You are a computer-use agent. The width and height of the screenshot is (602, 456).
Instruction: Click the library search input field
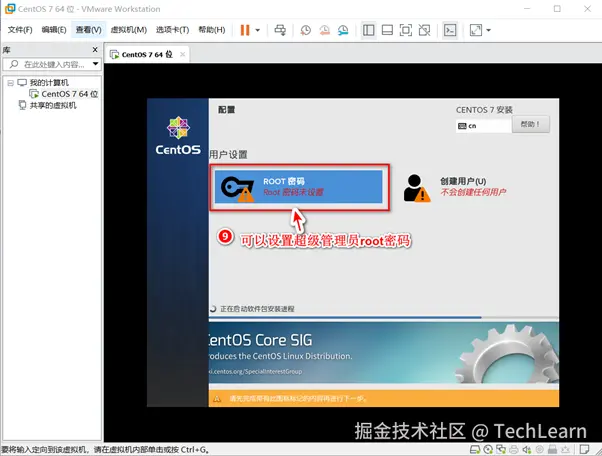(50, 64)
